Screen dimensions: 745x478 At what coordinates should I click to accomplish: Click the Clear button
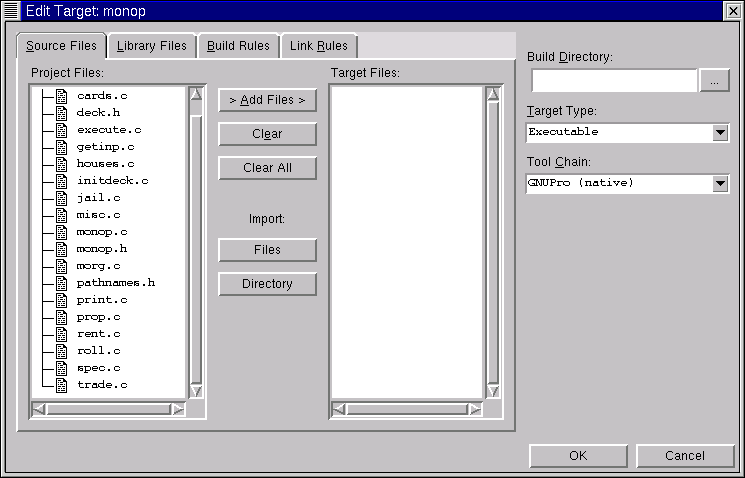click(267, 134)
